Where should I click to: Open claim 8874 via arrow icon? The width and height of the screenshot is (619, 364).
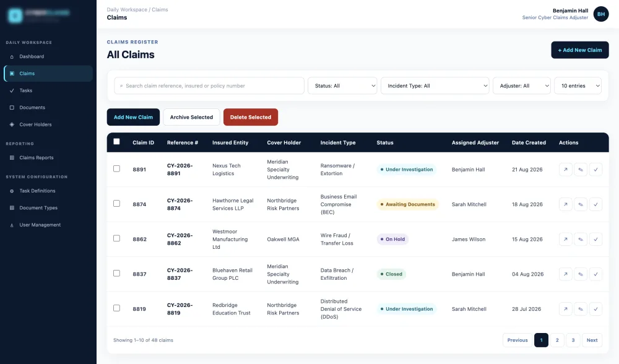click(565, 204)
